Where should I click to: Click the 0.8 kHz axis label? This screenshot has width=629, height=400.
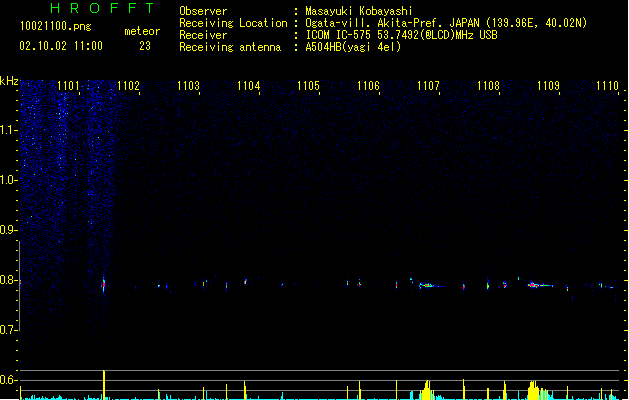click(9, 280)
